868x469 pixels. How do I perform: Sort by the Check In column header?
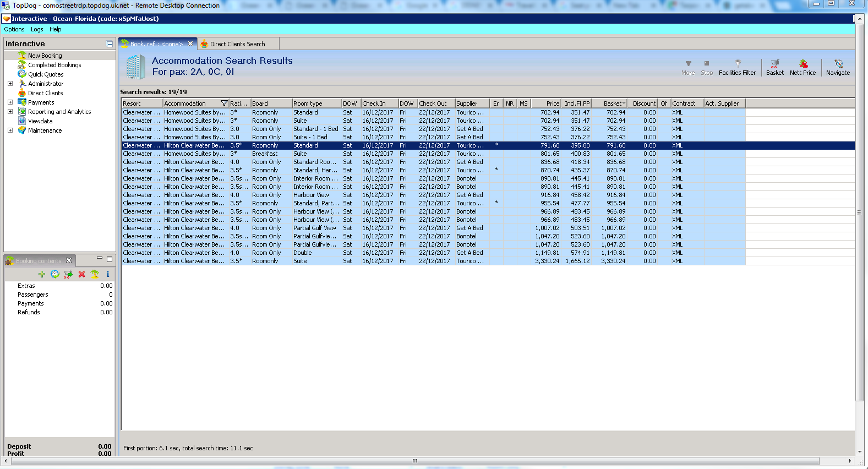[379, 103]
